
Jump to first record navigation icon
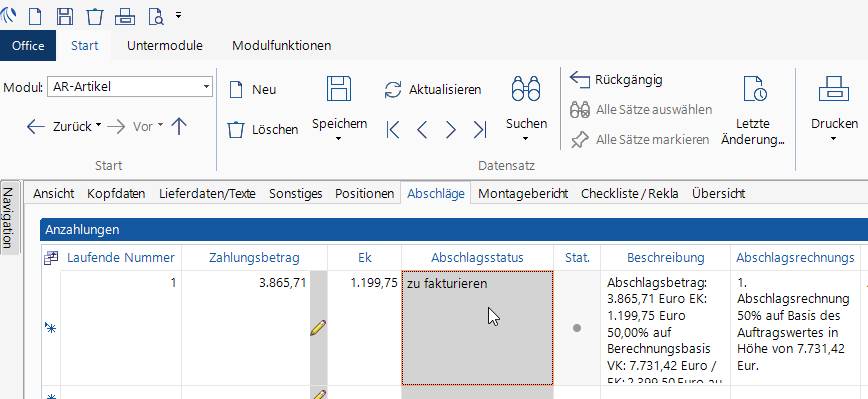(393, 130)
